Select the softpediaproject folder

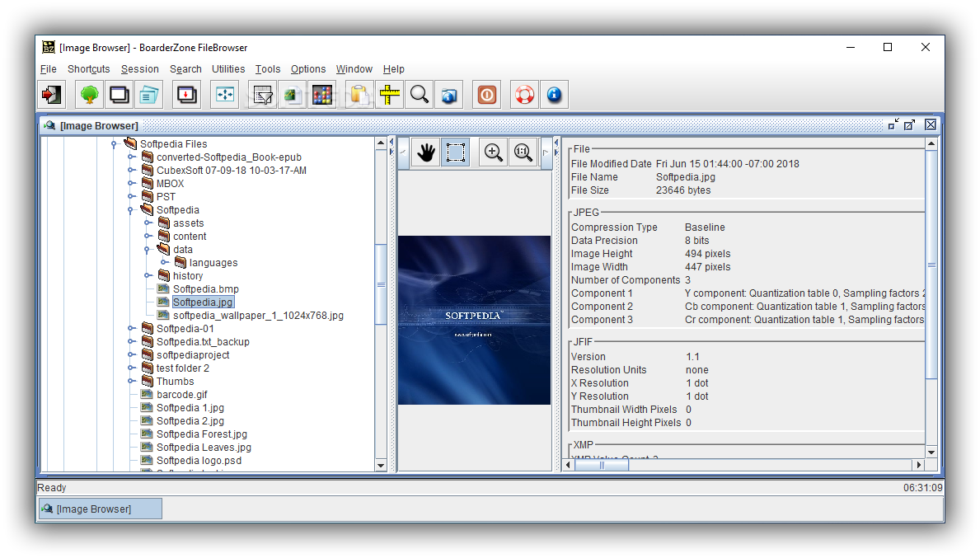point(193,355)
